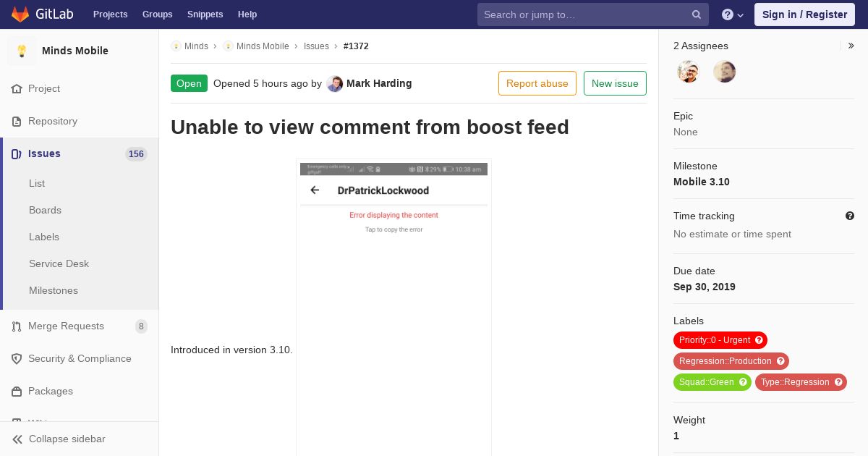Screen dimensions: 868x456
Task: Open the Help link in navbar
Action: (247, 14)
